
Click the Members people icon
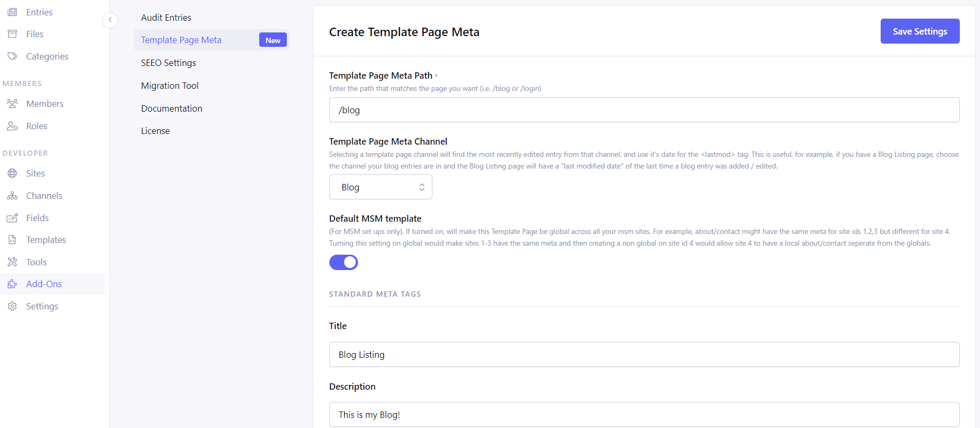(x=12, y=104)
